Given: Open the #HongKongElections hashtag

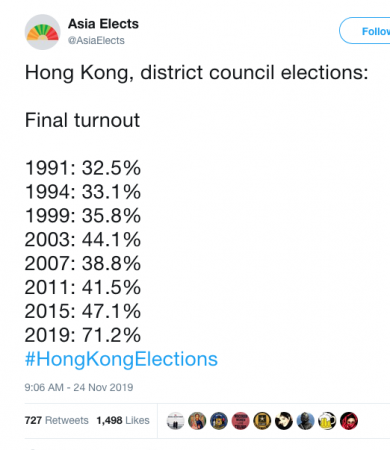Looking at the screenshot, I should point(121,359).
